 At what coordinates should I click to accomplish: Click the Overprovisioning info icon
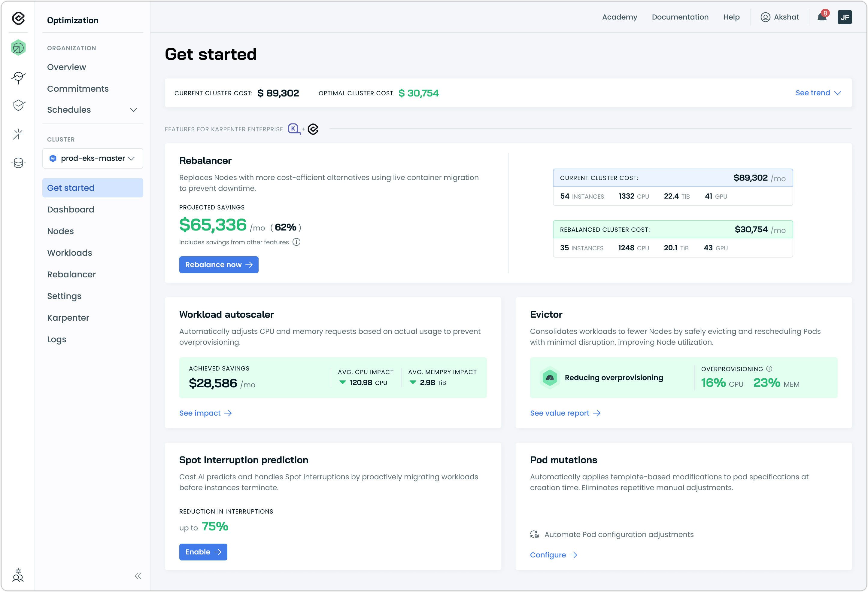click(769, 369)
